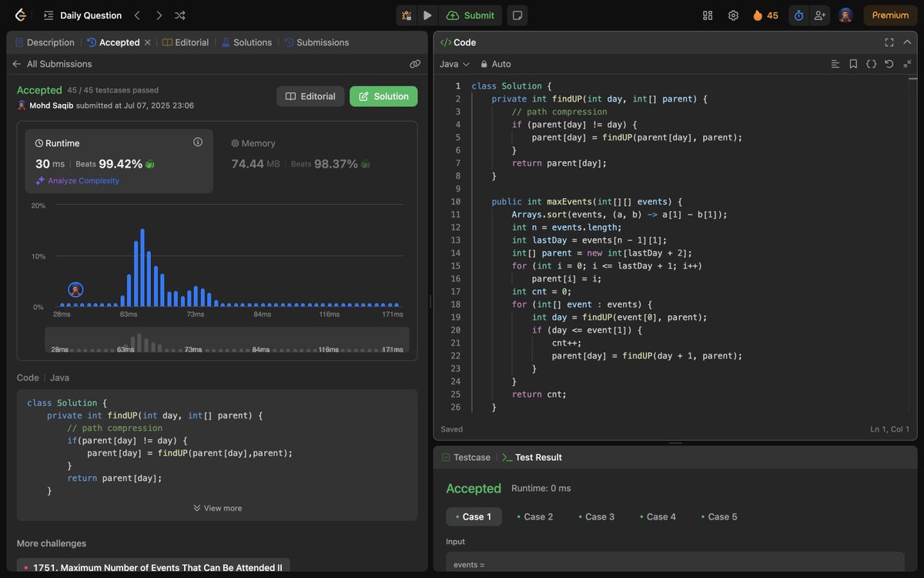Viewport: 924px width, 578px height.
Task: Open the Testcase tab
Action: (466, 457)
